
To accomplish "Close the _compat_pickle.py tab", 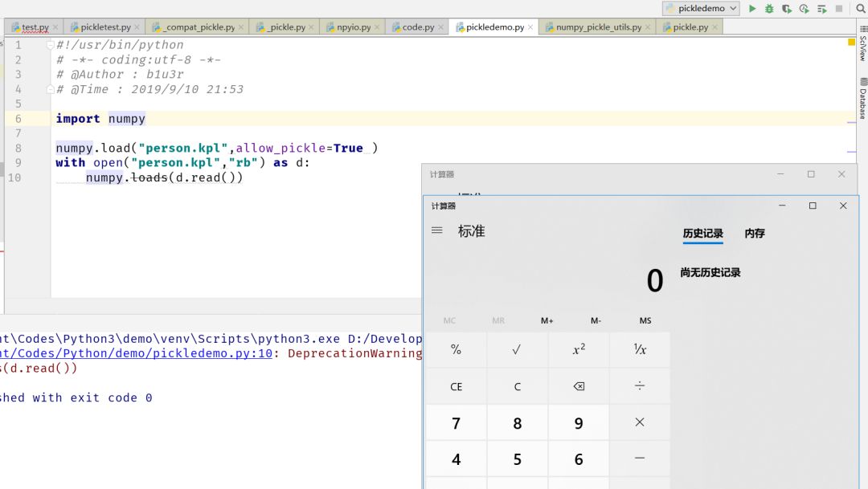I will (x=241, y=27).
